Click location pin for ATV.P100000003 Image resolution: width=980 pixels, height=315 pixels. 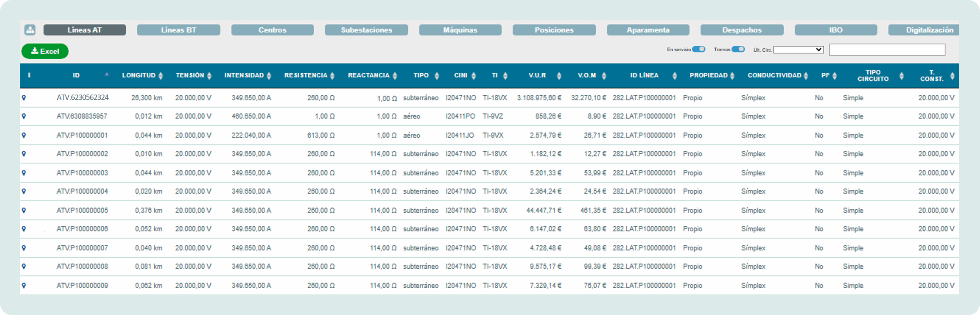[x=24, y=173]
